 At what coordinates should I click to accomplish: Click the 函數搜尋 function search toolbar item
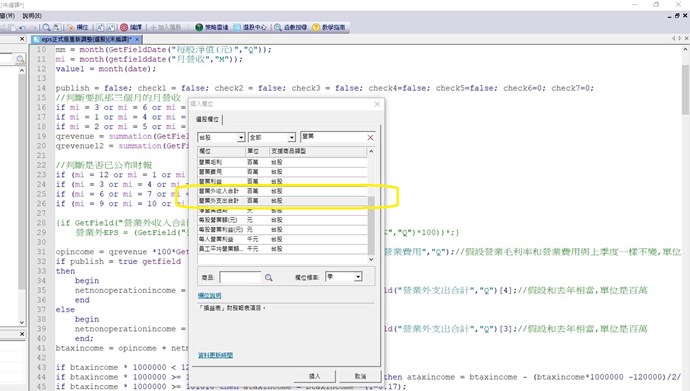point(290,27)
